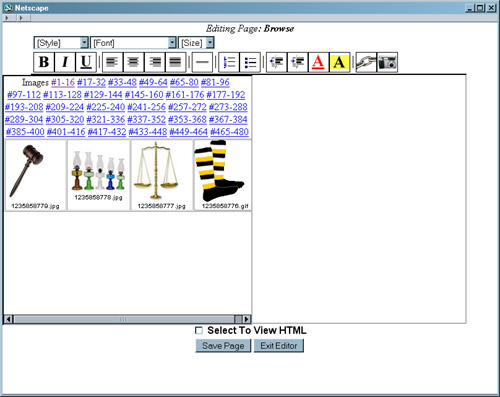Viewport: 500px width, 397px height.
Task: Open images link #209-224
Action: (x=65, y=107)
